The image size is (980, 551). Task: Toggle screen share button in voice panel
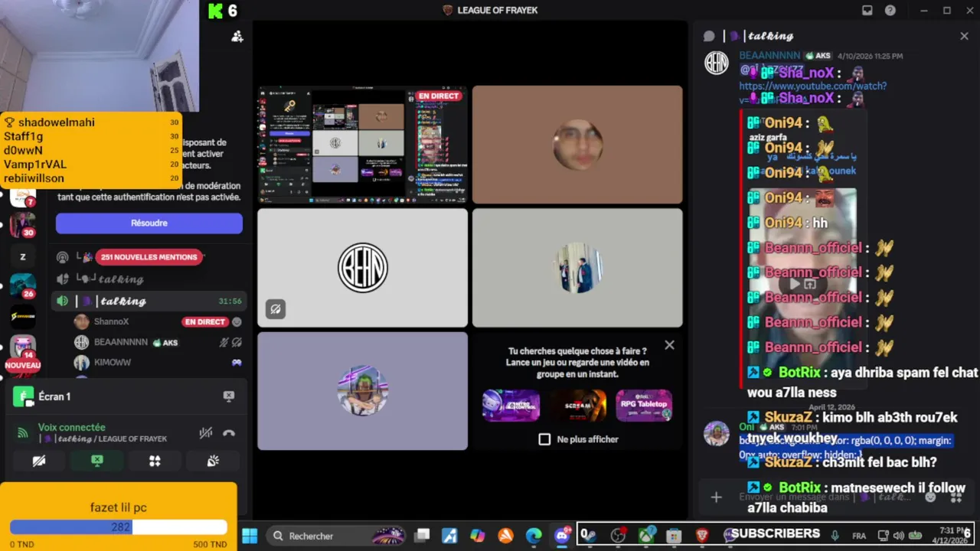96,461
